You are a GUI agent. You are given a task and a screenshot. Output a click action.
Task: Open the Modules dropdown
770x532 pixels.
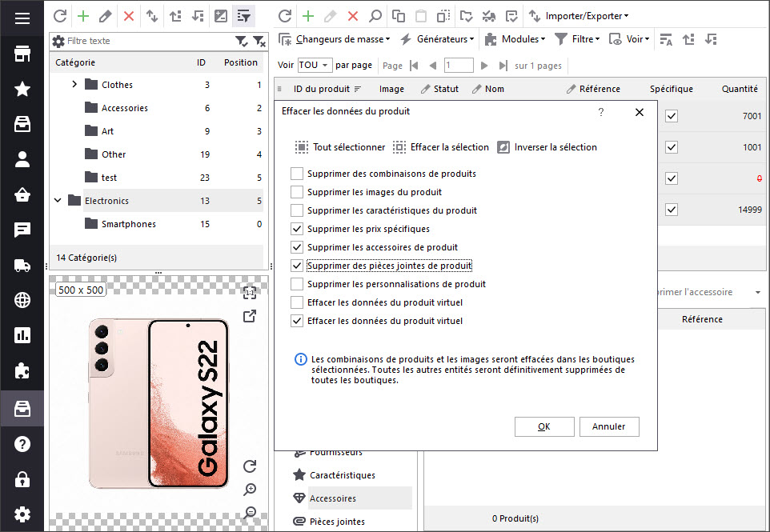[515, 39]
